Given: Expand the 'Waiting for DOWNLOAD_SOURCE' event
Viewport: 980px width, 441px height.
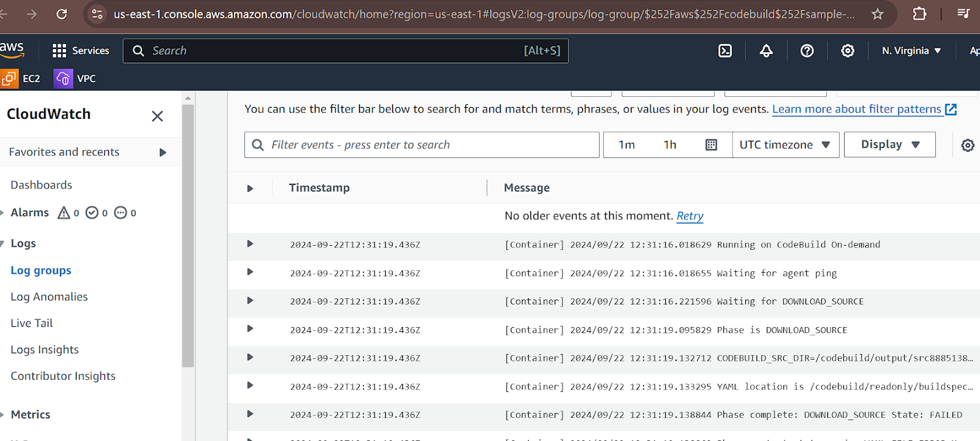Looking at the screenshot, I should (x=250, y=301).
